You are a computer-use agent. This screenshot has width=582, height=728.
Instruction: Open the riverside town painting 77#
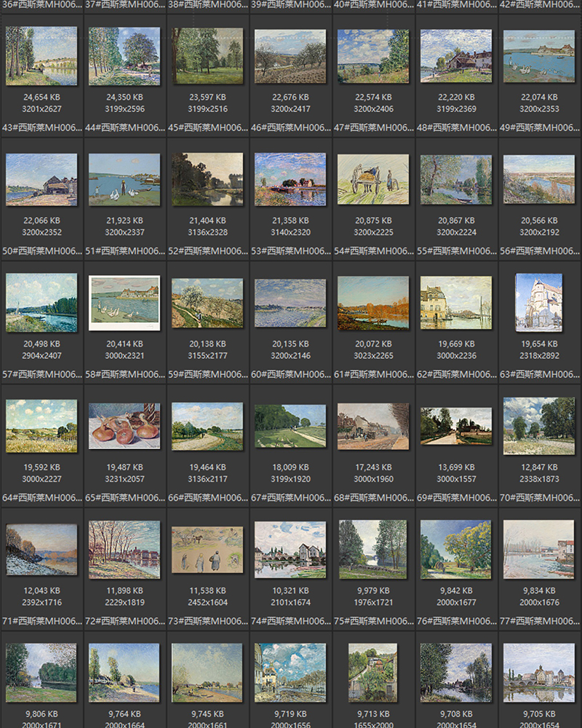[x=538, y=673]
